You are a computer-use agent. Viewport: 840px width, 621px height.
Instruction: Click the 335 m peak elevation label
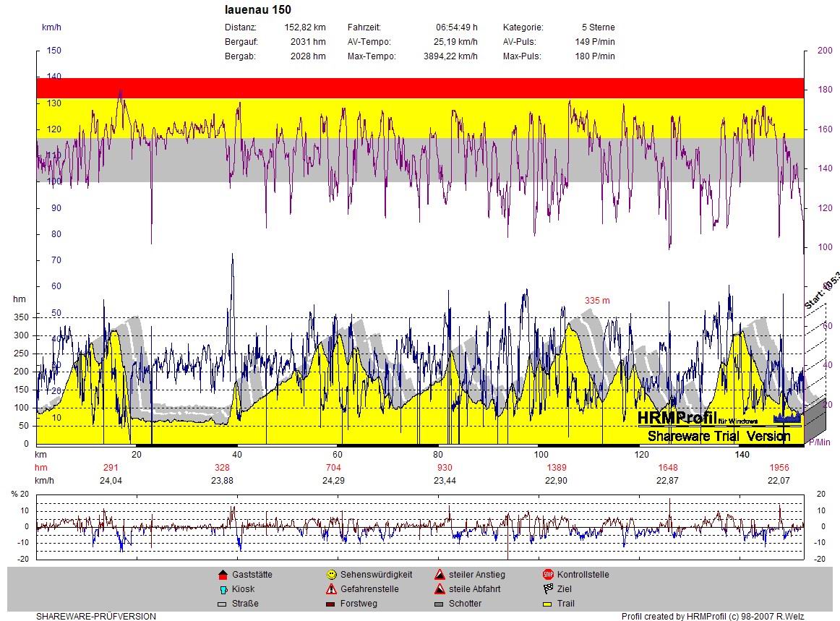[x=597, y=300]
